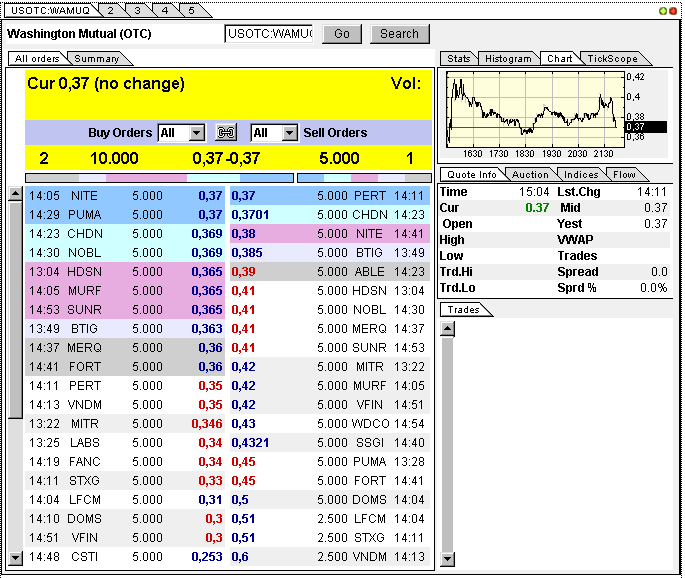Click the order book vertical scrollbar thumb
Screen dimensions: 685x578
pyautogui.click(x=15, y=309)
